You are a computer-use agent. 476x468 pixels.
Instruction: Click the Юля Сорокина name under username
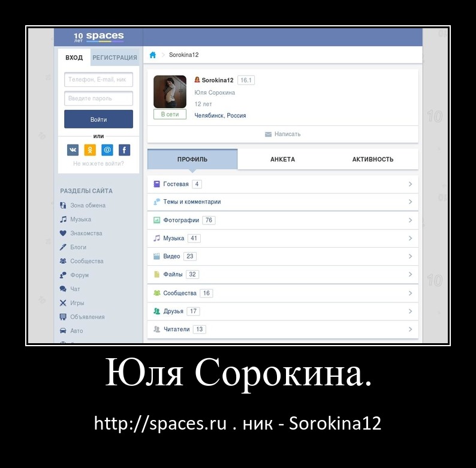tap(215, 92)
